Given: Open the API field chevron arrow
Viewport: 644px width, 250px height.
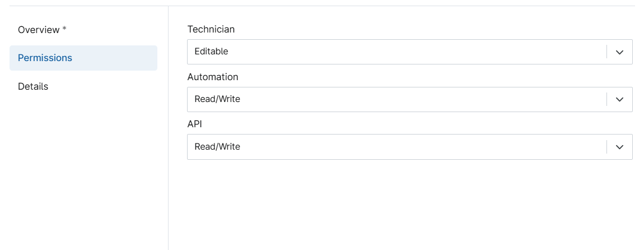Looking at the screenshot, I should (619, 147).
